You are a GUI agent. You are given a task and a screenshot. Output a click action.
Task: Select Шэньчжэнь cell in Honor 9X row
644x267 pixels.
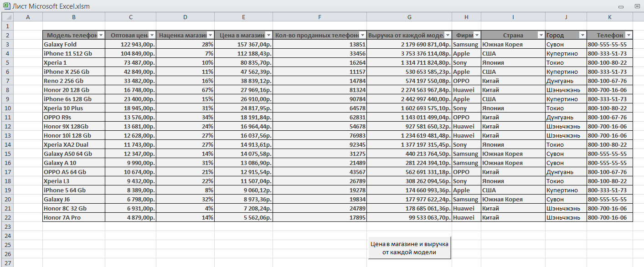coord(566,126)
